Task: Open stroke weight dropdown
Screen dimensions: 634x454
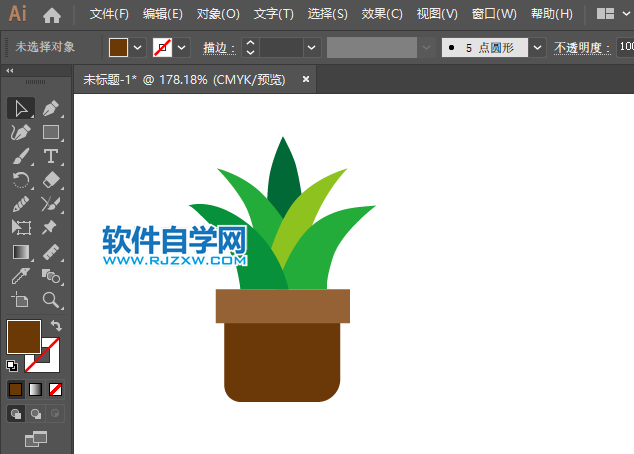Action: click(x=311, y=48)
